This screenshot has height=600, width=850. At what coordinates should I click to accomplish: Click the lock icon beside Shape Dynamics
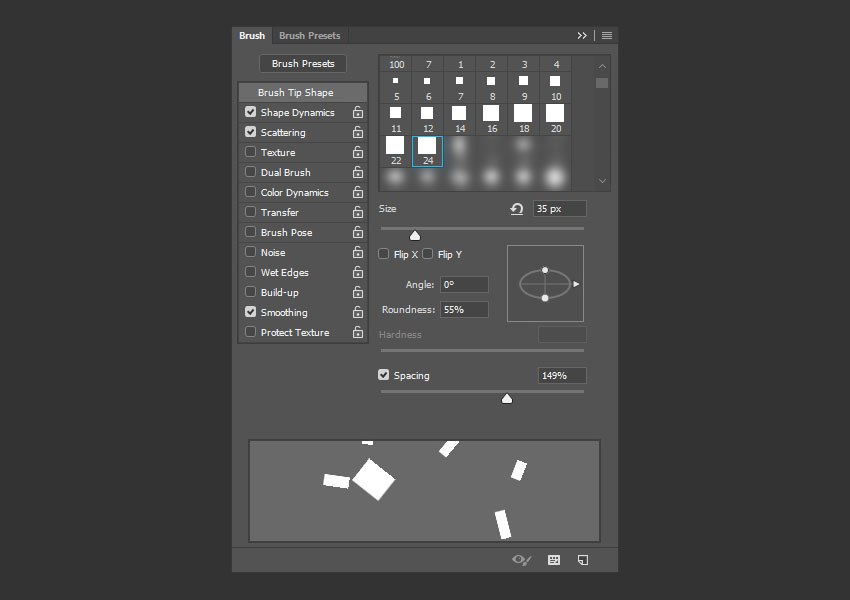(358, 112)
